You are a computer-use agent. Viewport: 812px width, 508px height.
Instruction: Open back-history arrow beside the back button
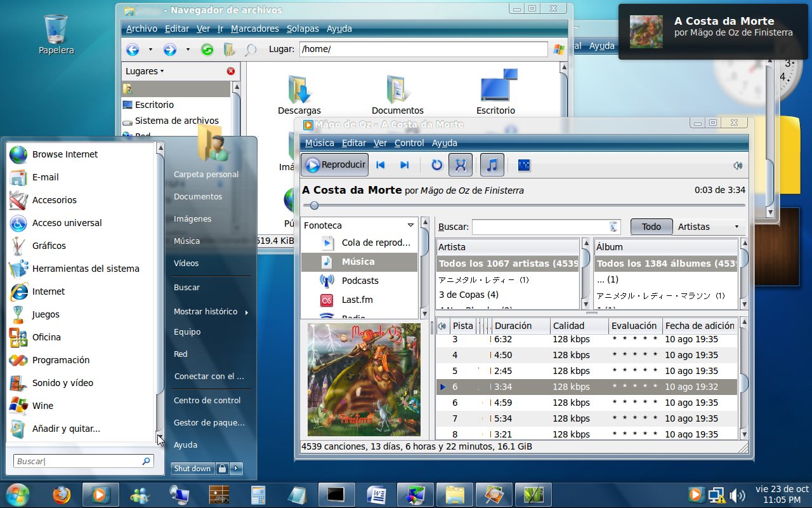click(x=150, y=50)
